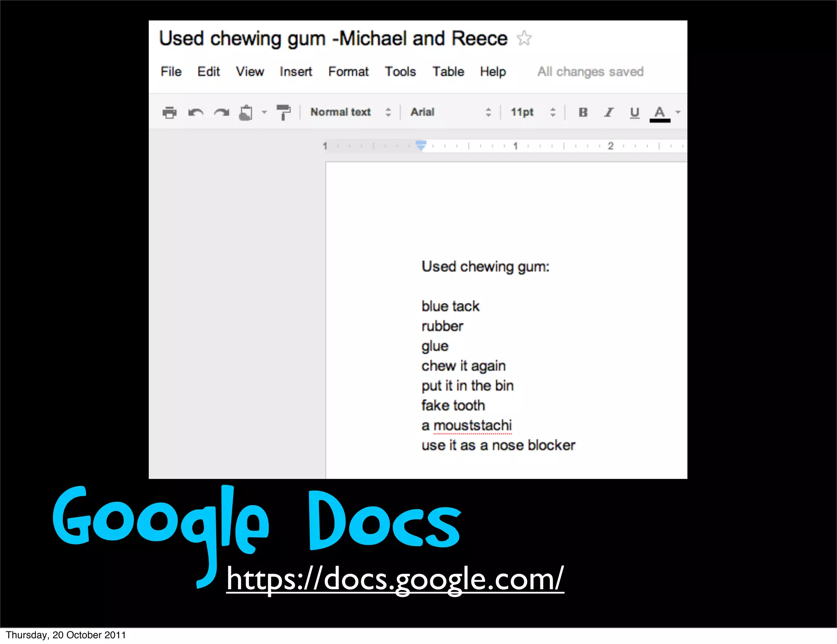Click the 'use it as a nose blocker' line
This screenshot has height=644, width=837.
pos(498,445)
